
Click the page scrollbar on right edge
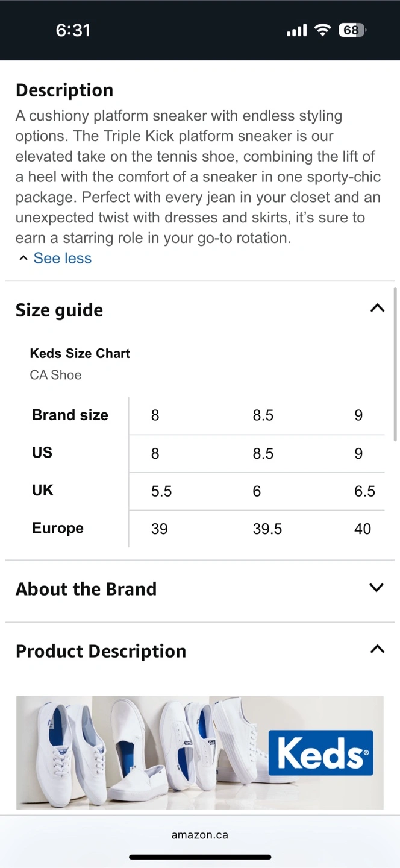[395, 364]
